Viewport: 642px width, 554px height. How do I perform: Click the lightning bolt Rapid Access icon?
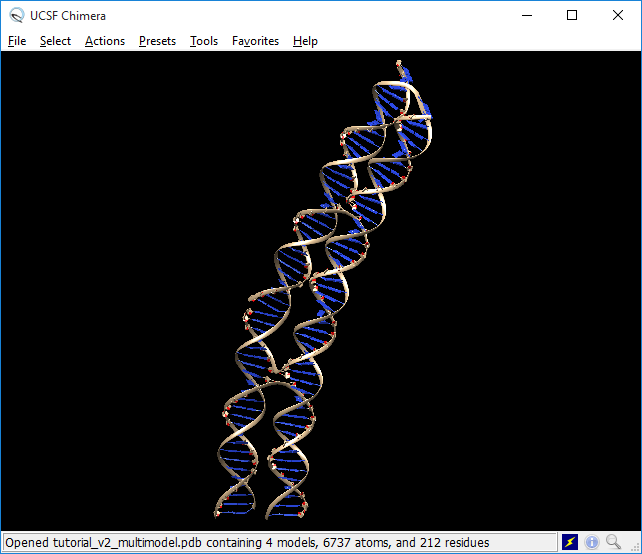[570, 542]
